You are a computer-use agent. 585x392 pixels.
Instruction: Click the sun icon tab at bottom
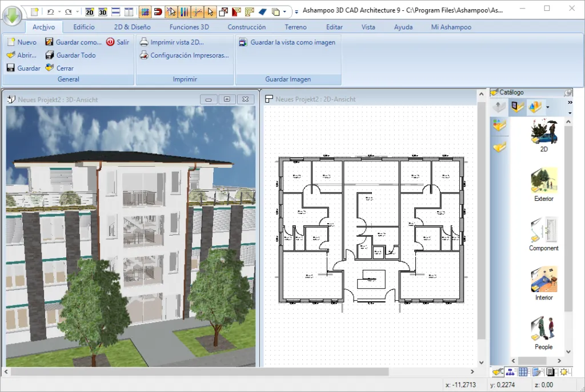[x=564, y=372]
